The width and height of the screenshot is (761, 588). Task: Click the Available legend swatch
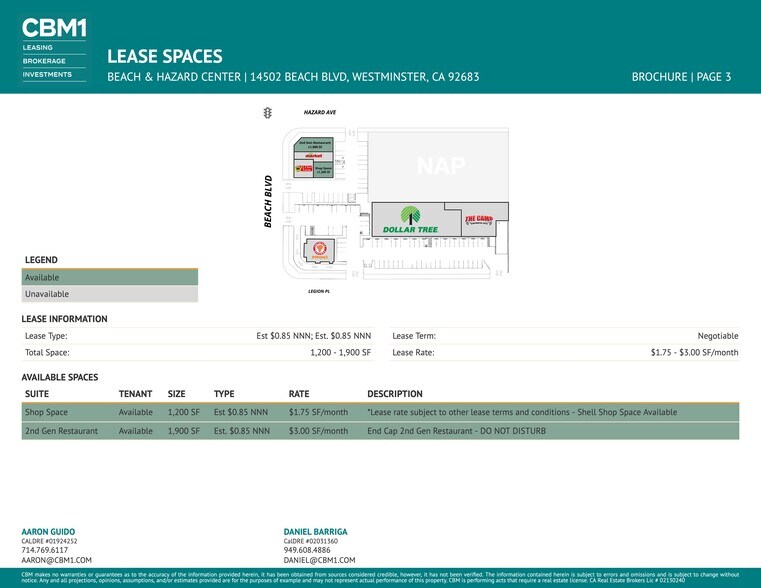pyautogui.click(x=110, y=278)
